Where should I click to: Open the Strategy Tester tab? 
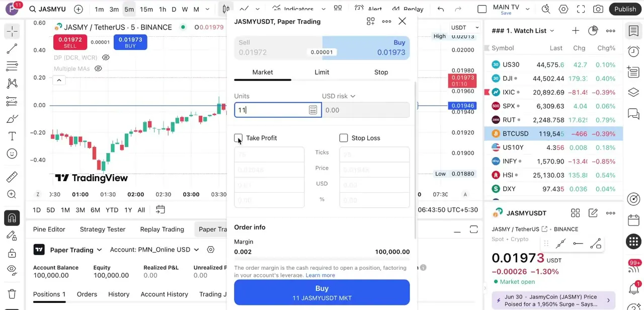pos(103,229)
